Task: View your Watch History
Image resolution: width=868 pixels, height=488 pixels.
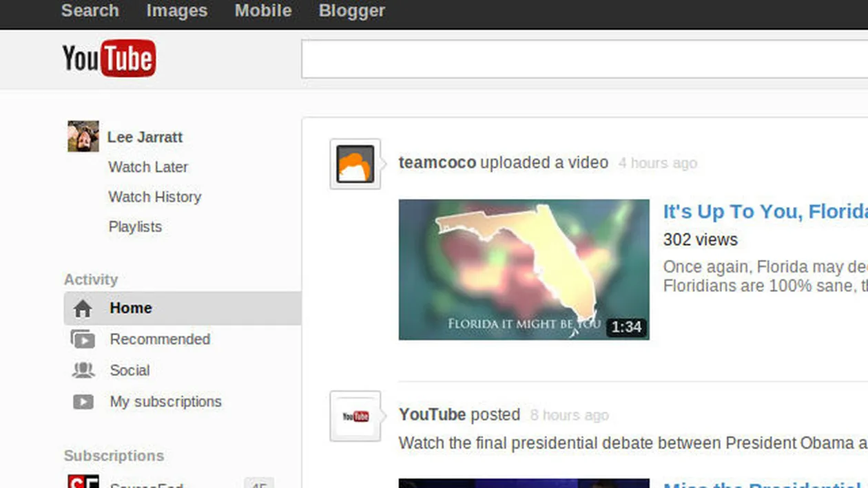Action: pos(154,197)
